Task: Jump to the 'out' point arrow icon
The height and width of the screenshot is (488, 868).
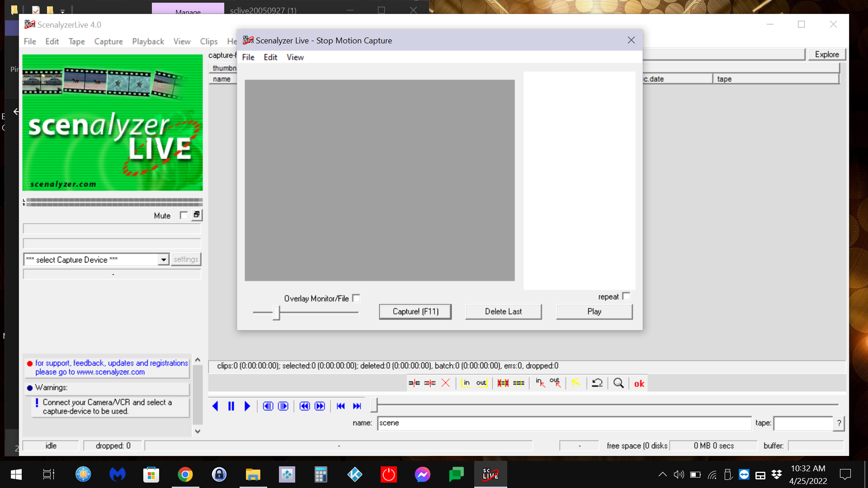Action: (x=556, y=383)
